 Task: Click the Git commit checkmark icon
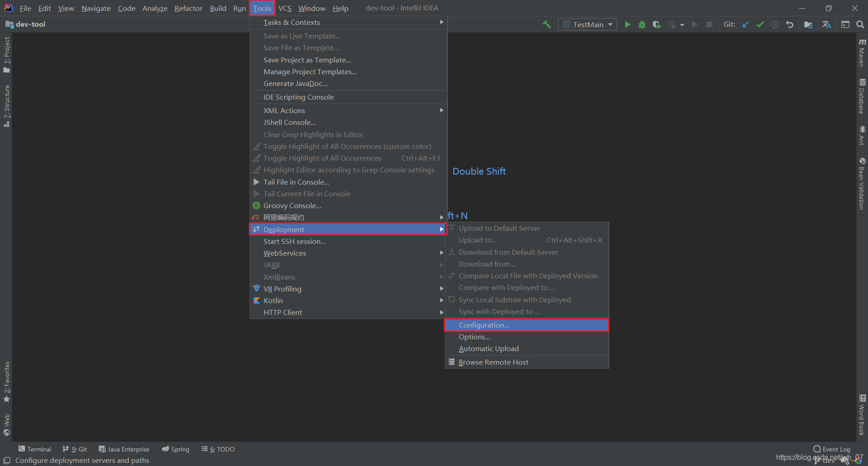[760, 24]
